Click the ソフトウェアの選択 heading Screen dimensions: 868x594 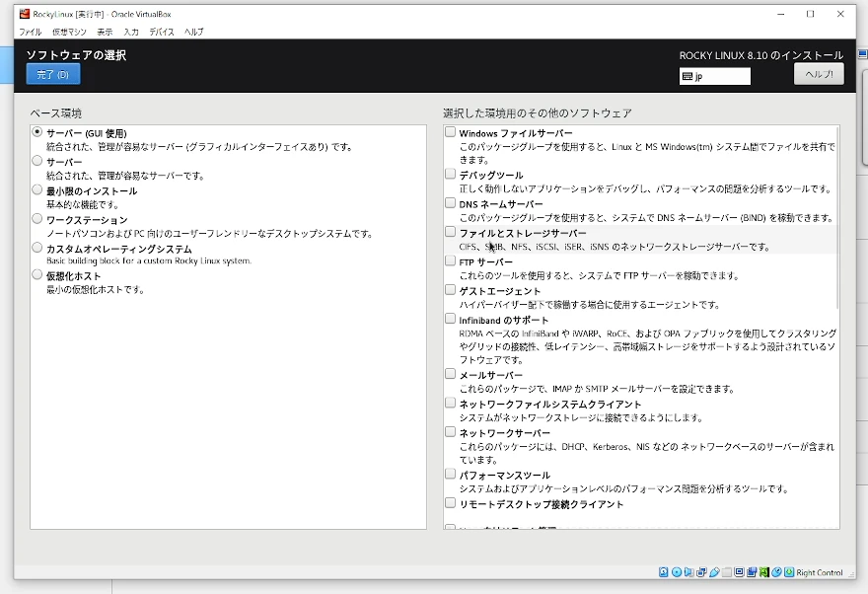tap(76, 55)
